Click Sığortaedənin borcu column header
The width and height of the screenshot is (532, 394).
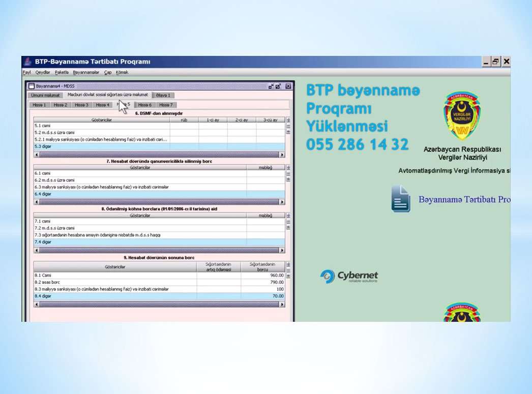263,267
